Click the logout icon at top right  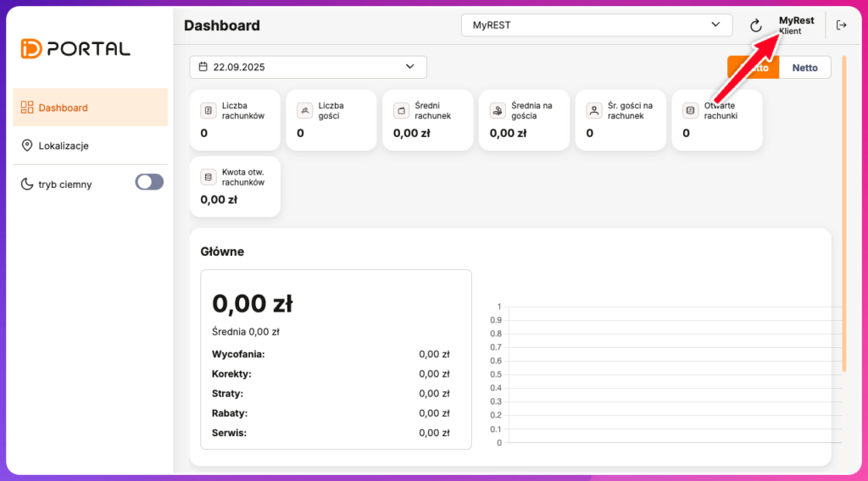coord(841,25)
